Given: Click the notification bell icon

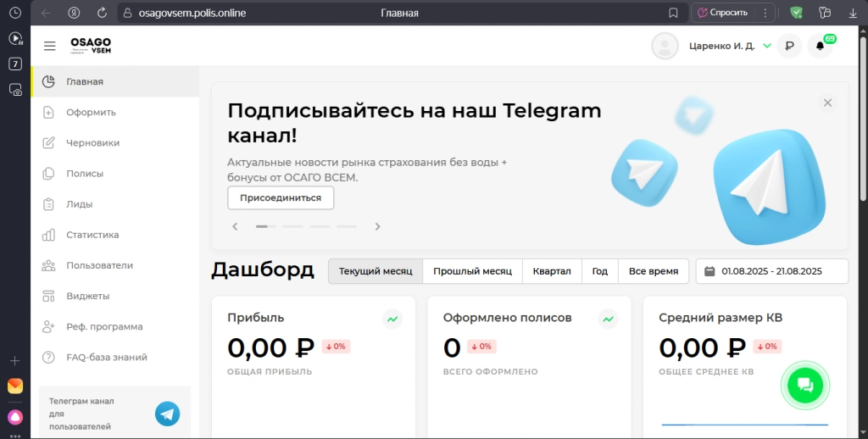Looking at the screenshot, I should click(820, 47).
